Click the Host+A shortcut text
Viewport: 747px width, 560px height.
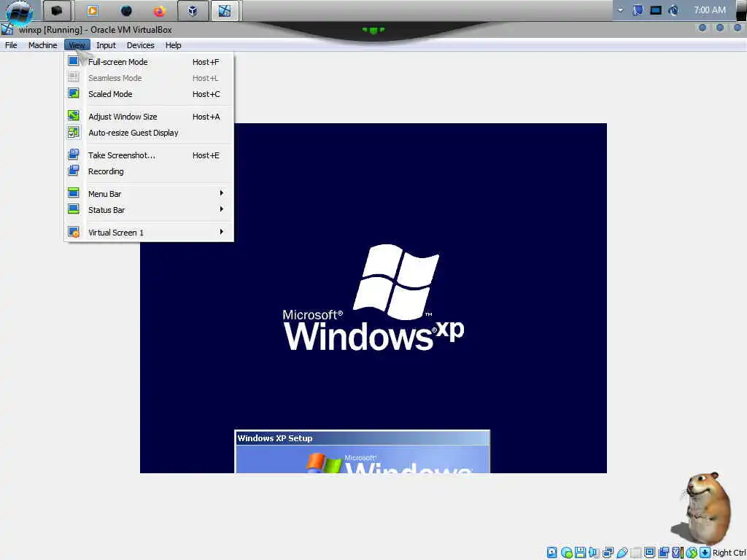[x=206, y=117]
